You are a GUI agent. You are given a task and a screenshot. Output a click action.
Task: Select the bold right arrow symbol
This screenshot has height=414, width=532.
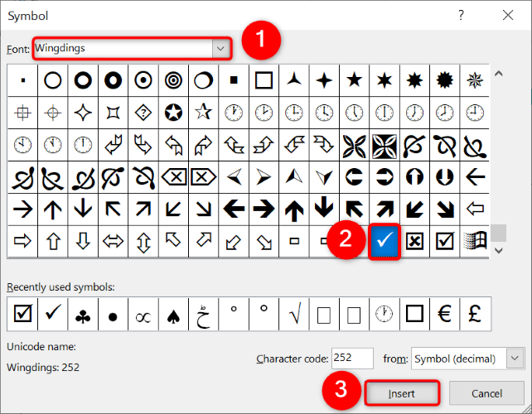(x=264, y=209)
